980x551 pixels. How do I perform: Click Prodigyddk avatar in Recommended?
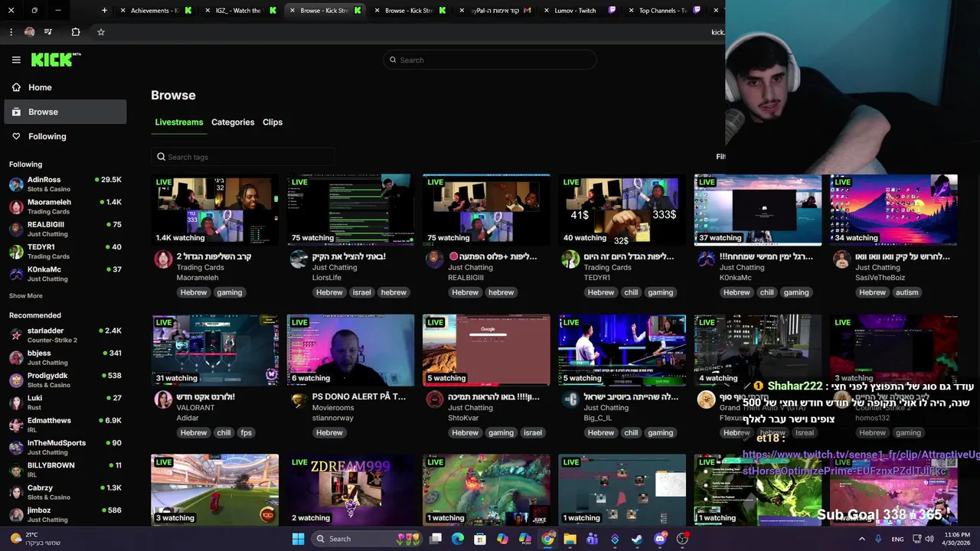[16, 380]
